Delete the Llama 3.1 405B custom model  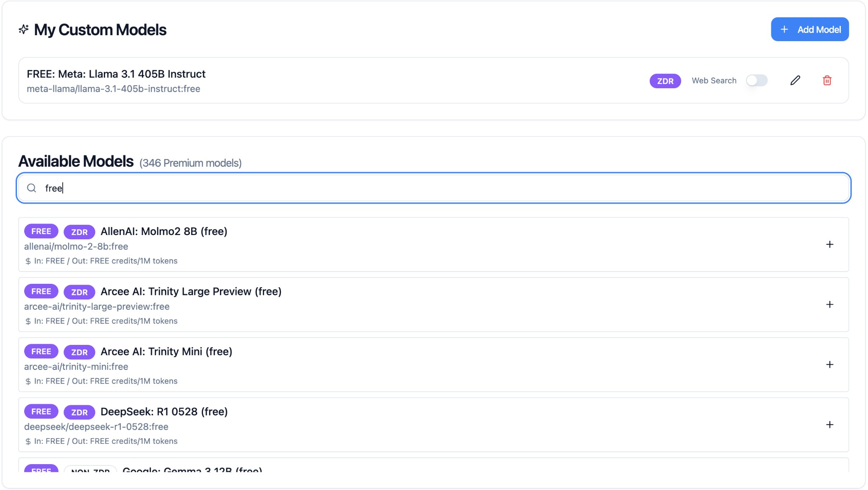click(826, 80)
